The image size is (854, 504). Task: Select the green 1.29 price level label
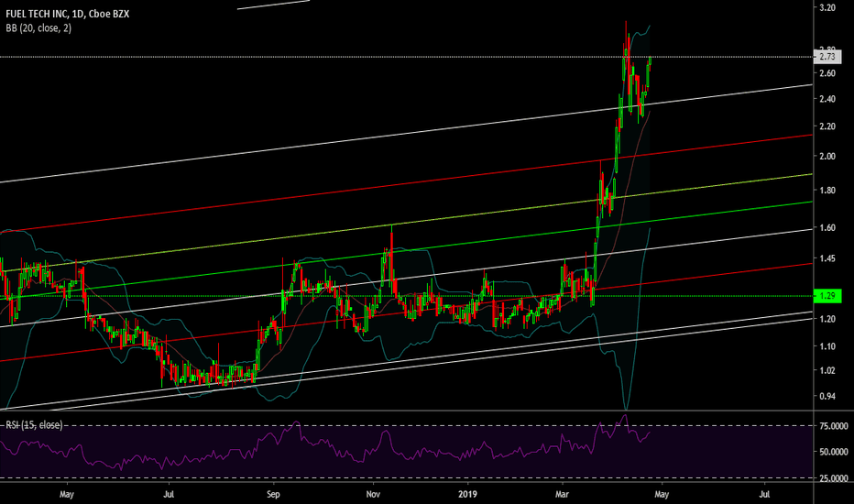(827, 296)
